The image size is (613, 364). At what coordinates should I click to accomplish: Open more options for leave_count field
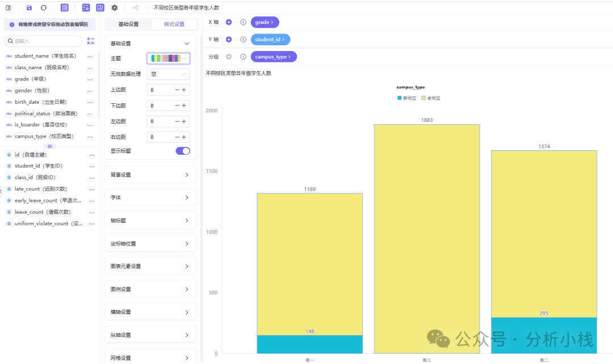92,212
